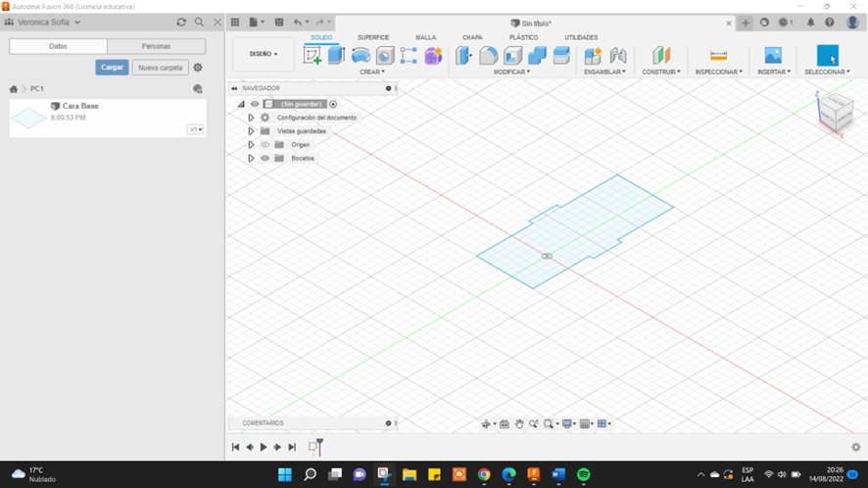Viewport: 868px width, 488px height.
Task: Go to the PC1 breadcrumb
Action: pos(36,88)
